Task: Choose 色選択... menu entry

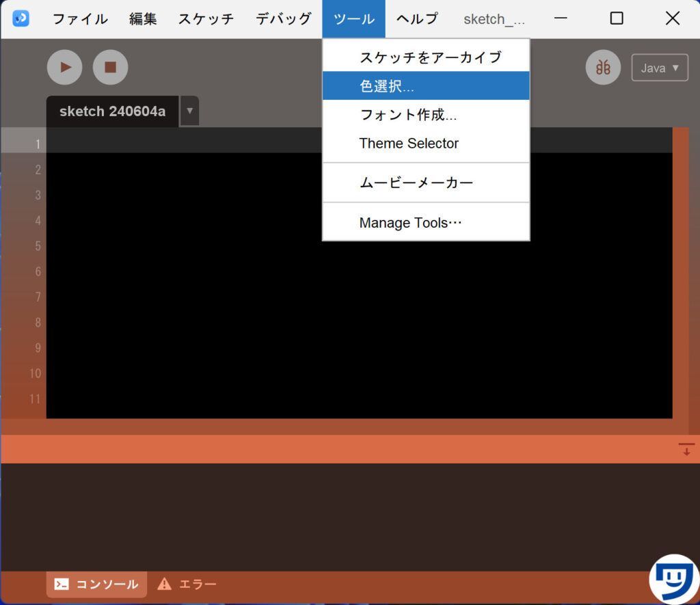Action: point(426,85)
